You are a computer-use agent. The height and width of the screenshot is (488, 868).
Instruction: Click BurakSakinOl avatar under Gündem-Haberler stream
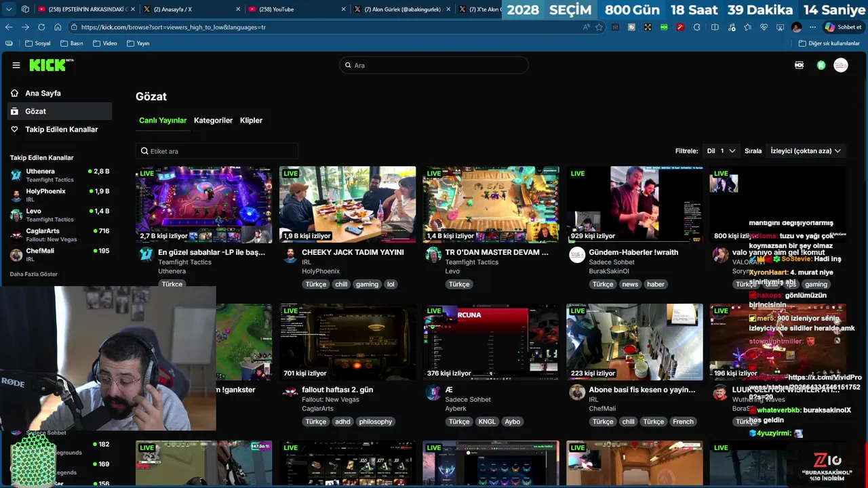[x=577, y=254]
